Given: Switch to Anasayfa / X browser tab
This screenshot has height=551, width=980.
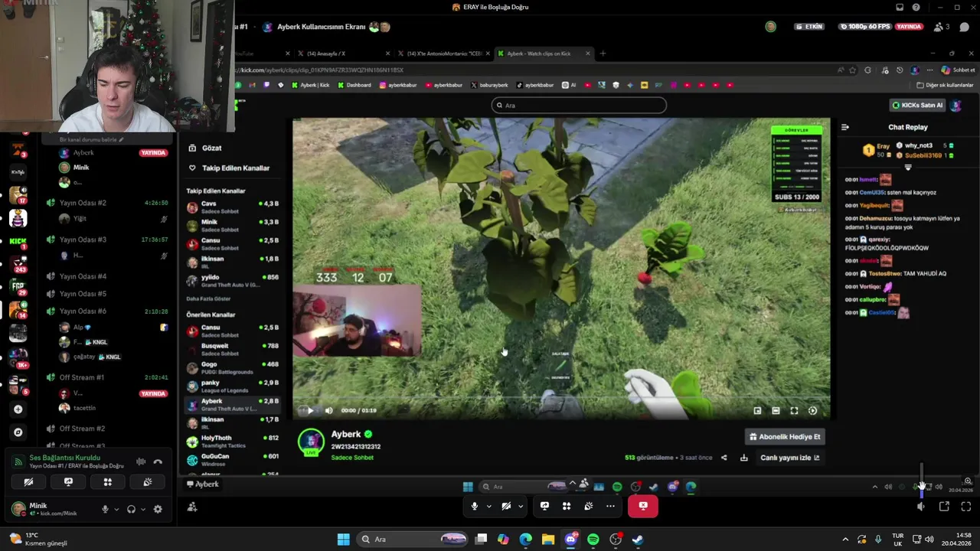Looking at the screenshot, I should point(343,54).
